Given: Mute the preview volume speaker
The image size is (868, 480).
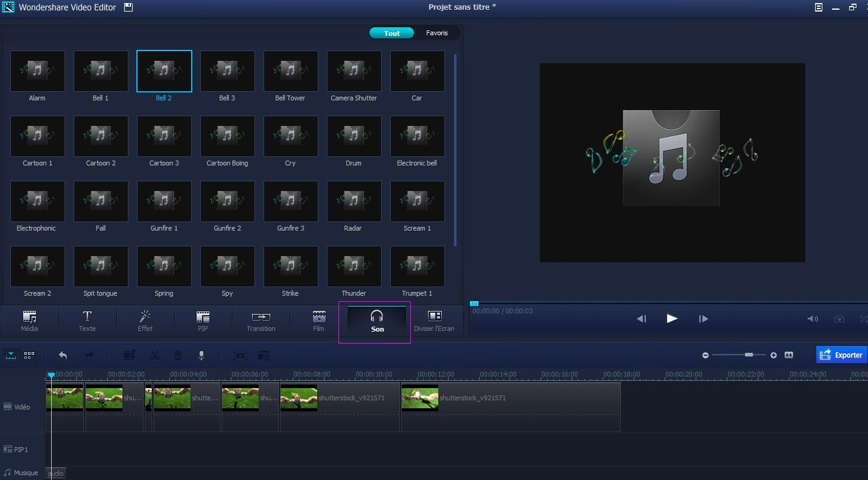Looking at the screenshot, I should 812,319.
